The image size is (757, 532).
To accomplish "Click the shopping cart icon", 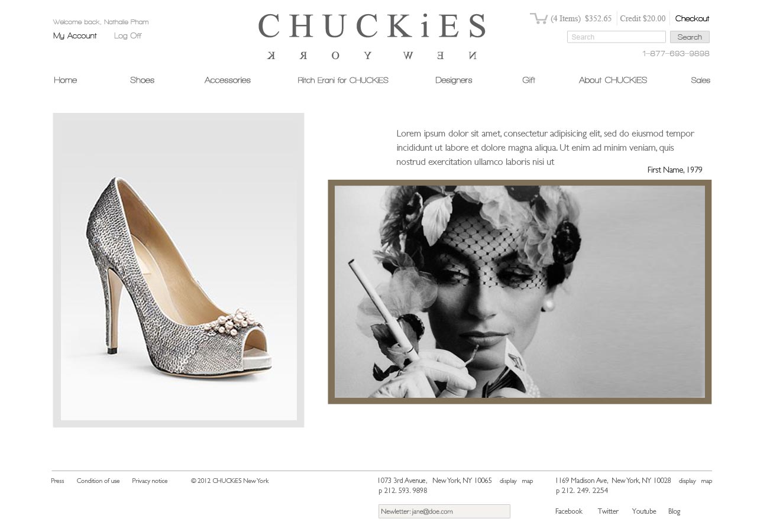I will 538,18.
